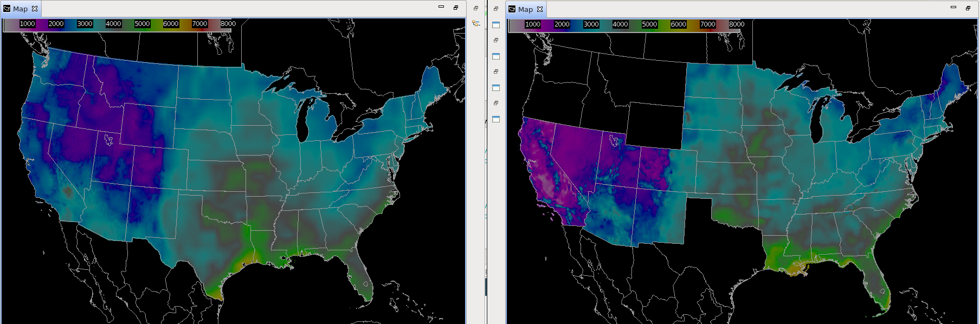Viewport: 980px width, 324px height.
Task: Switch to the right Map tab
Action: (x=526, y=9)
